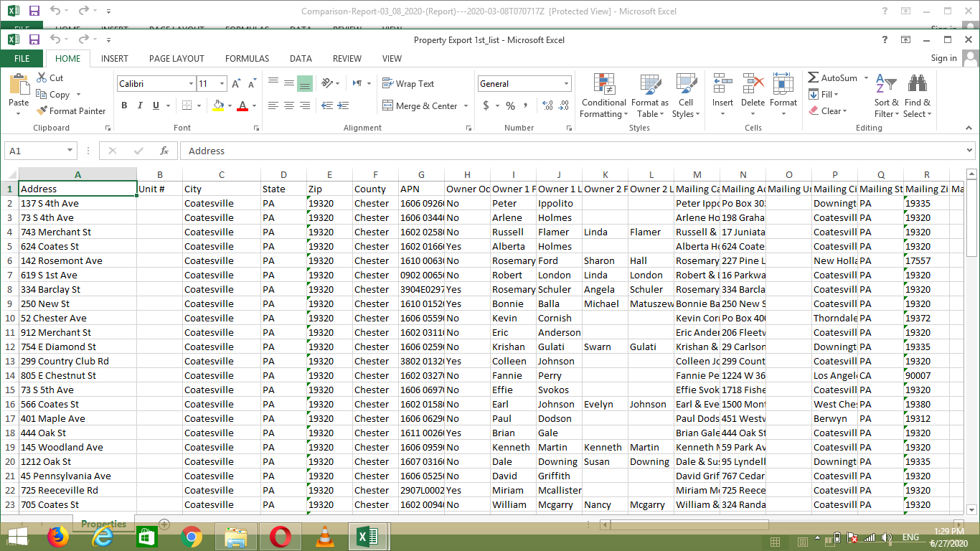The image size is (980, 551).
Task: Open Find & Select options
Action: tap(918, 100)
